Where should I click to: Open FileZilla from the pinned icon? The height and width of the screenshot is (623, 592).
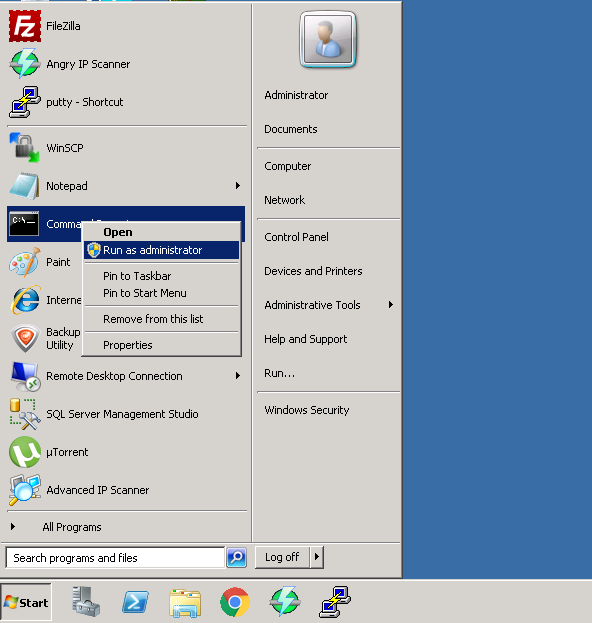point(25,26)
